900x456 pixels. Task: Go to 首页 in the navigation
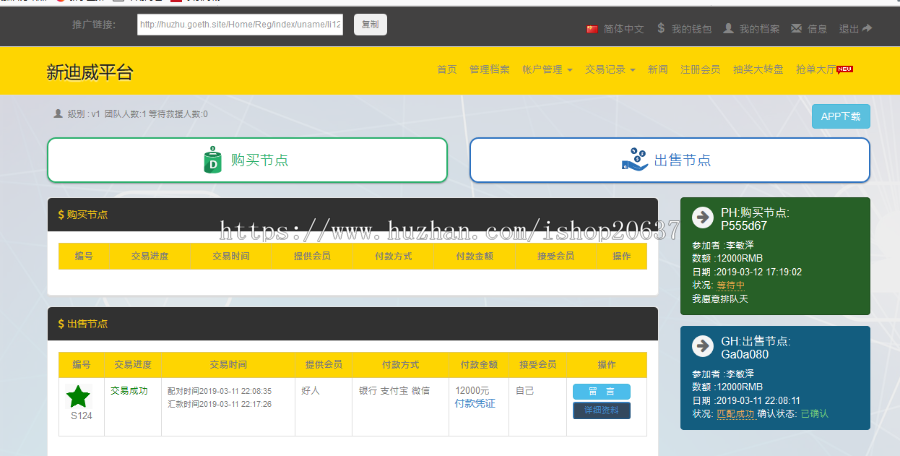pyautogui.click(x=447, y=69)
